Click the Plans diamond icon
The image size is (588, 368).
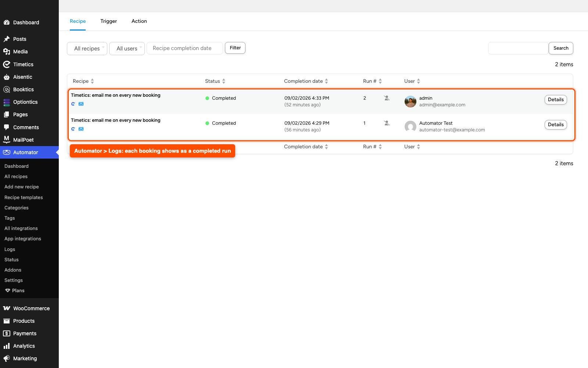click(x=8, y=291)
